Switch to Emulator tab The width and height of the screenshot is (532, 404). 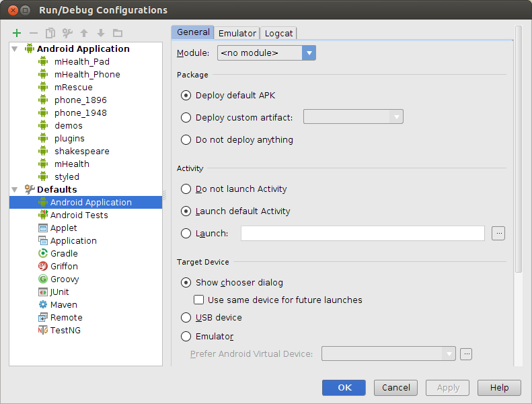click(x=237, y=33)
